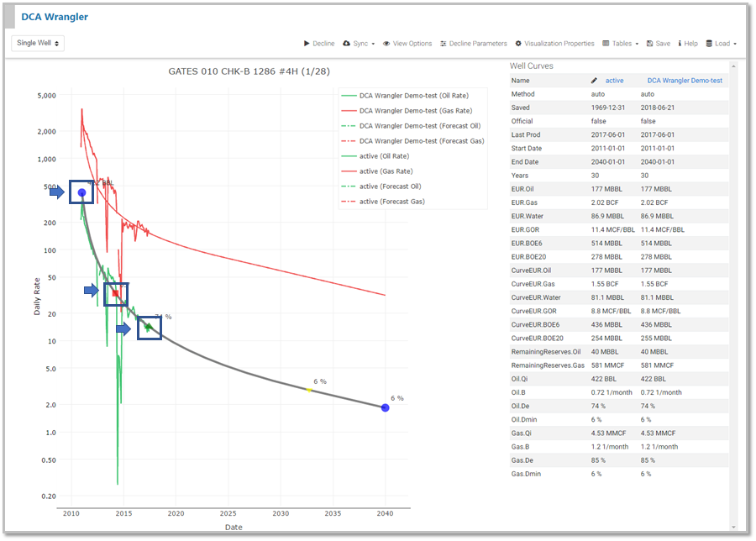Image resolution: width=756 pixels, height=541 pixels.
Task: Click the pencil edit icon beside Name
Action: point(594,81)
